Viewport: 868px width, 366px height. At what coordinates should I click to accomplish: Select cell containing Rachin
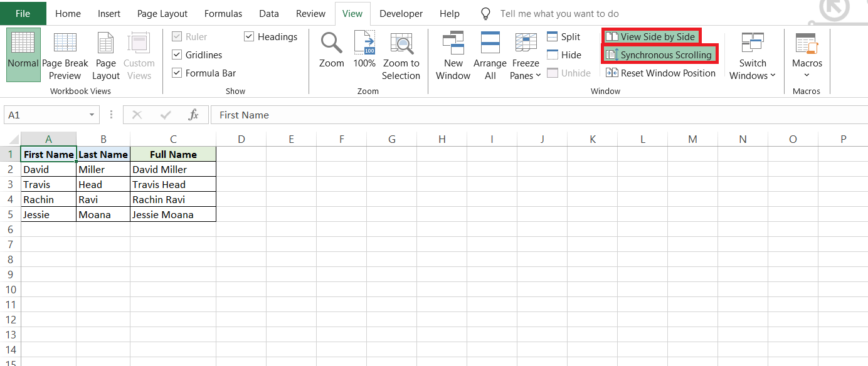tap(48, 199)
